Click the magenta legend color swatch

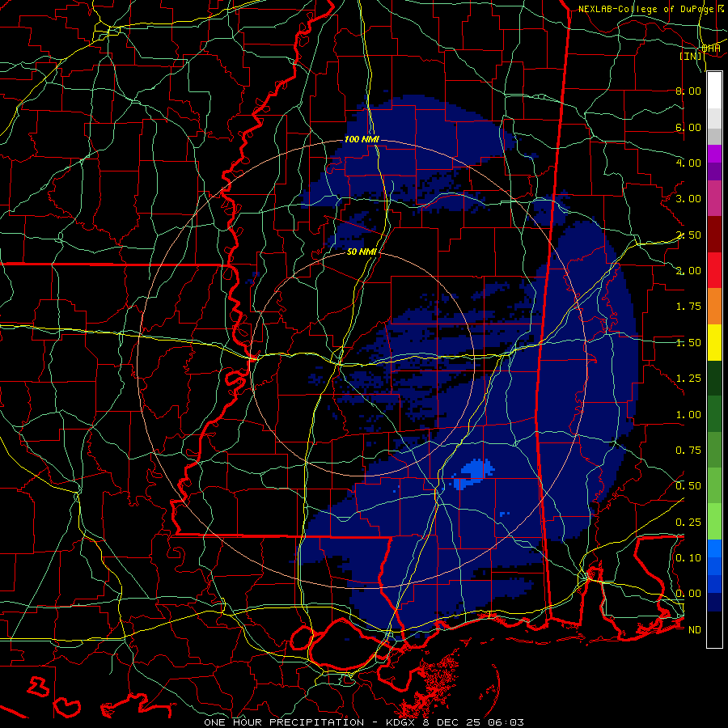click(x=714, y=154)
